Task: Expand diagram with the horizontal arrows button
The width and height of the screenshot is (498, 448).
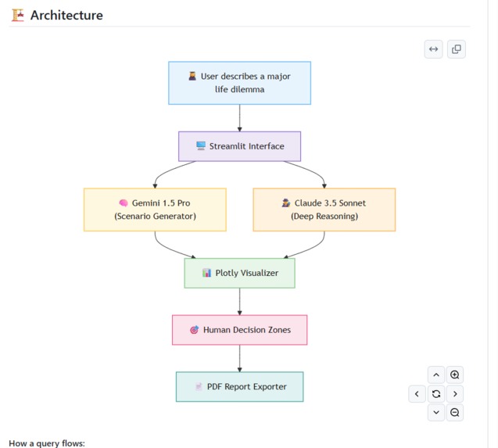Action: (433, 49)
